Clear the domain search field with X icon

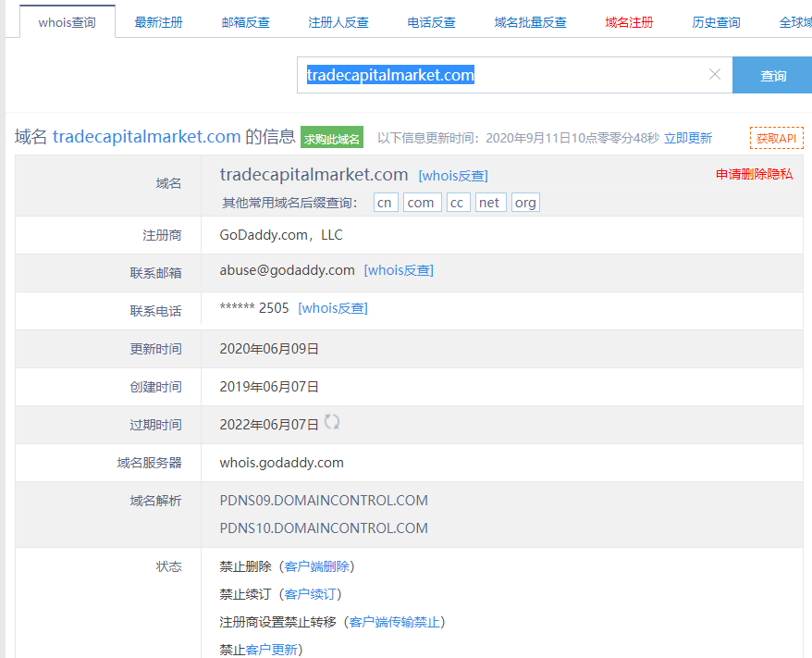coord(714,75)
